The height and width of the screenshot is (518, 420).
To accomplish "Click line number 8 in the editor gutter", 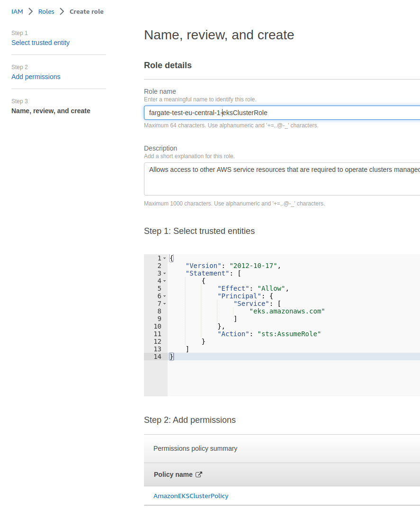I will (x=159, y=311).
